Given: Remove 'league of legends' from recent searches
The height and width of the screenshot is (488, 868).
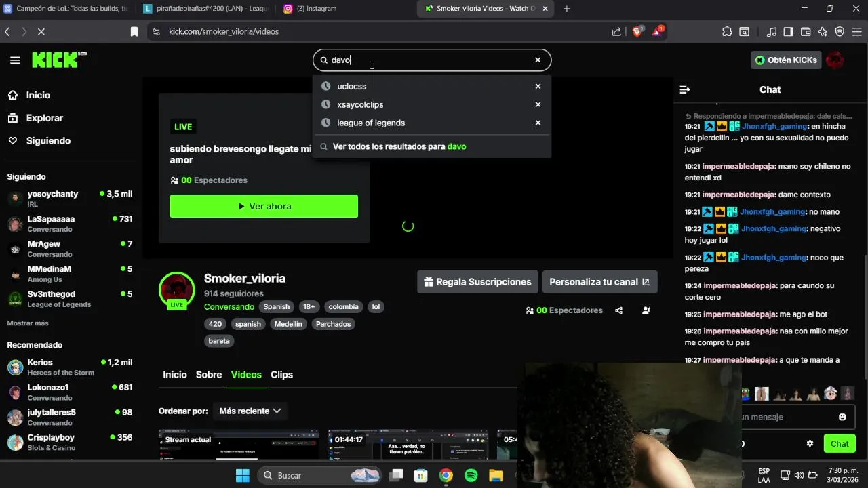Looking at the screenshot, I should (x=538, y=123).
